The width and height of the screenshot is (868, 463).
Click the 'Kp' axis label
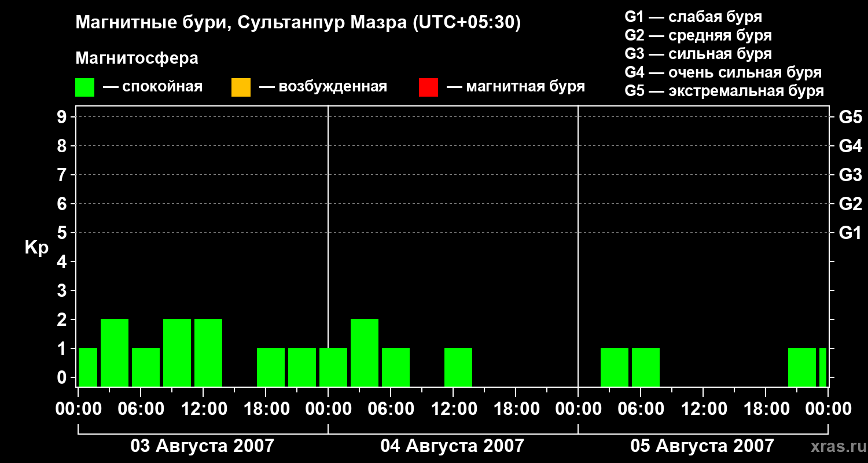[x=36, y=248]
